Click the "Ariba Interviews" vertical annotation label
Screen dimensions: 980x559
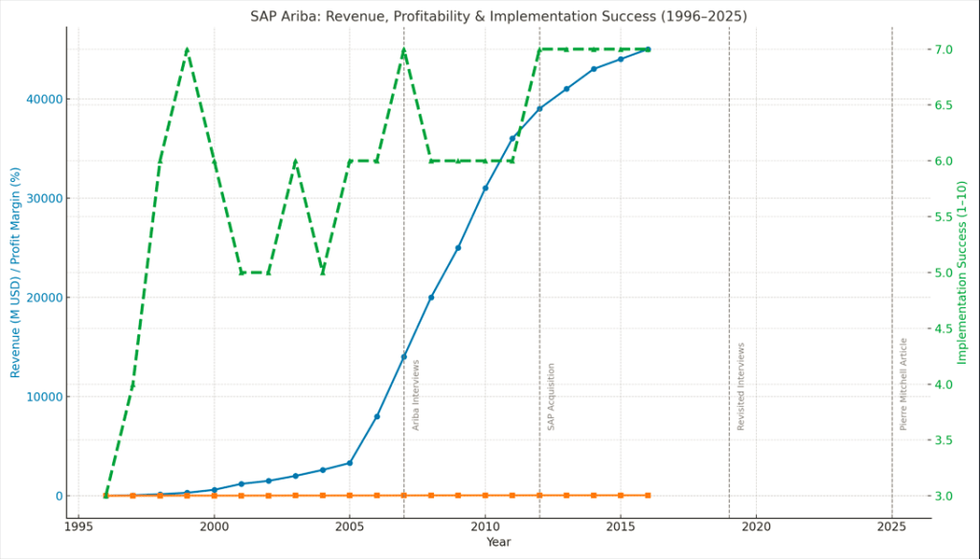point(416,394)
